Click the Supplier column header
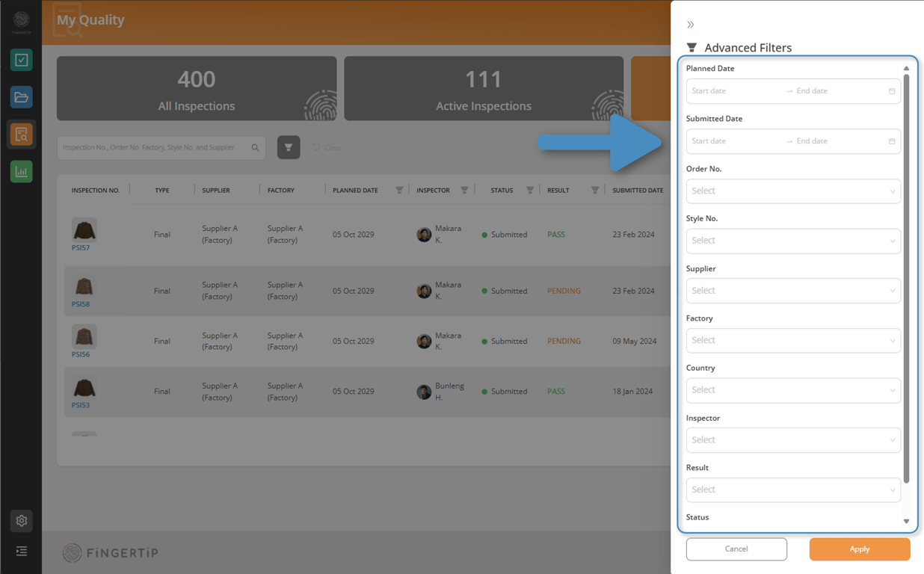The width and height of the screenshot is (924, 574). click(x=216, y=191)
